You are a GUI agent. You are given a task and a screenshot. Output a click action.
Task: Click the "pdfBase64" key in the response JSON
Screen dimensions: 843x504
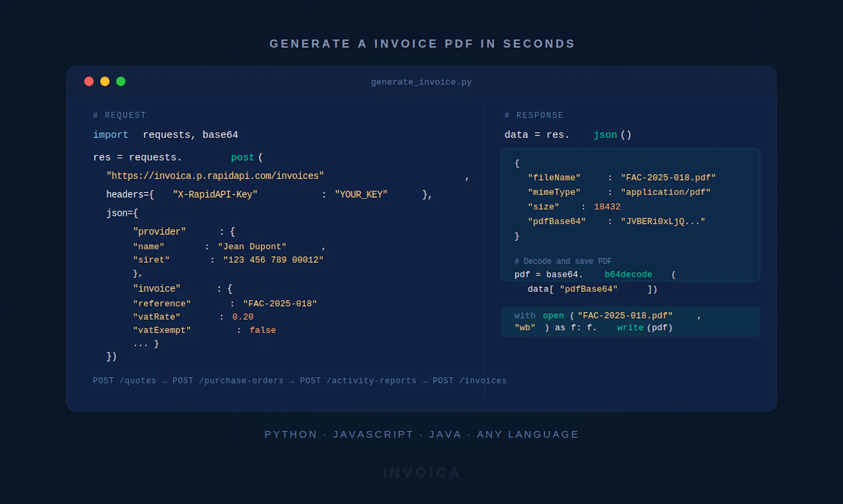[x=556, y=221]
